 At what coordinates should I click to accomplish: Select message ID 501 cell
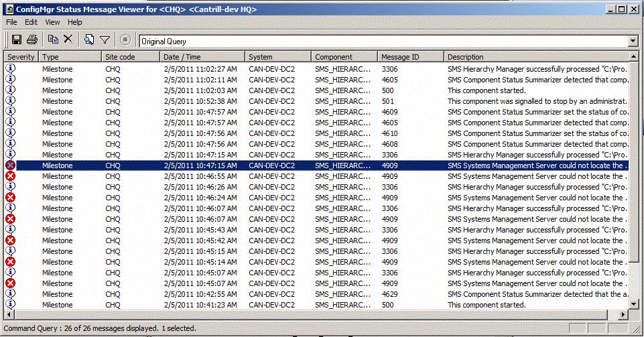coord(388,101)
